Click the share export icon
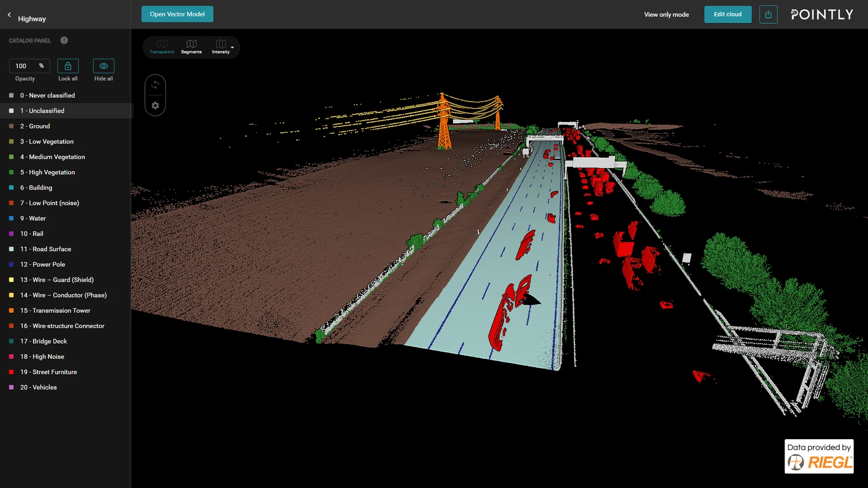The image size is (868, 488). click(768, 15)
